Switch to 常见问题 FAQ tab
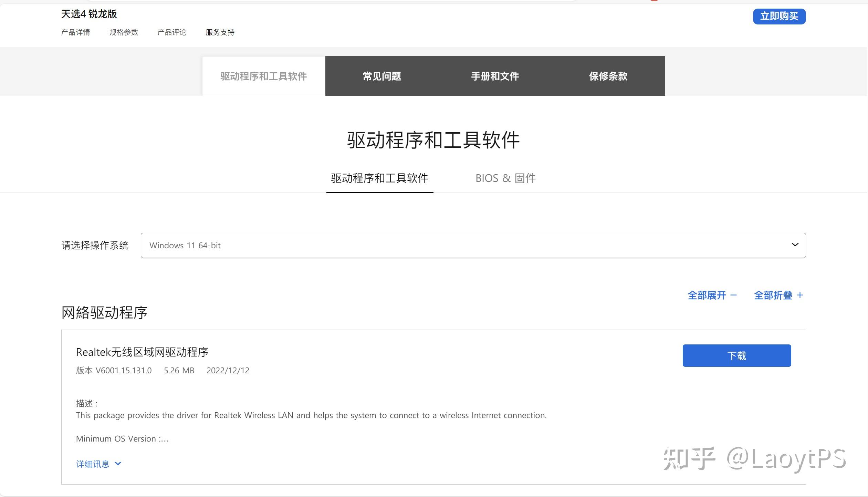The height and width of the screenshot is (497, 868). pos(381,76)
